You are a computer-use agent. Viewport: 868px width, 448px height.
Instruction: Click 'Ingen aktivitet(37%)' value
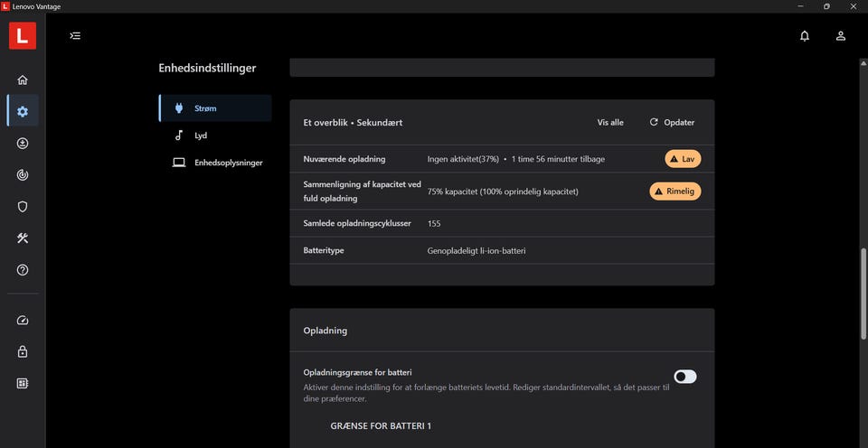(463, 159)
